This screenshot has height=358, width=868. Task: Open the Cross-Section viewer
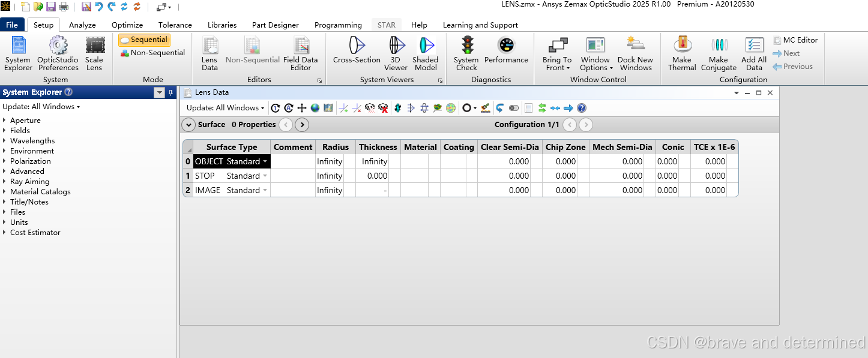(x=357, y=50)
